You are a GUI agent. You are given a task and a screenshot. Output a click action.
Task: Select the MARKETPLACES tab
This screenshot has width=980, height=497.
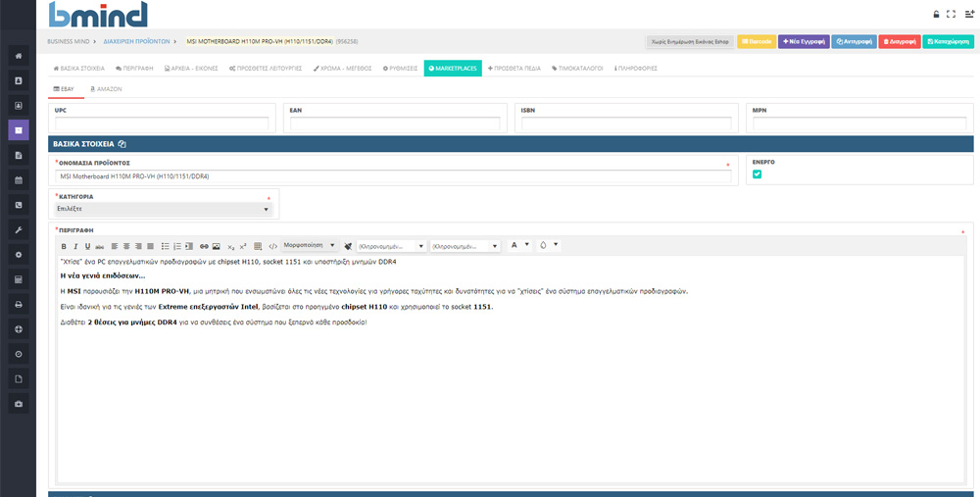453,69
